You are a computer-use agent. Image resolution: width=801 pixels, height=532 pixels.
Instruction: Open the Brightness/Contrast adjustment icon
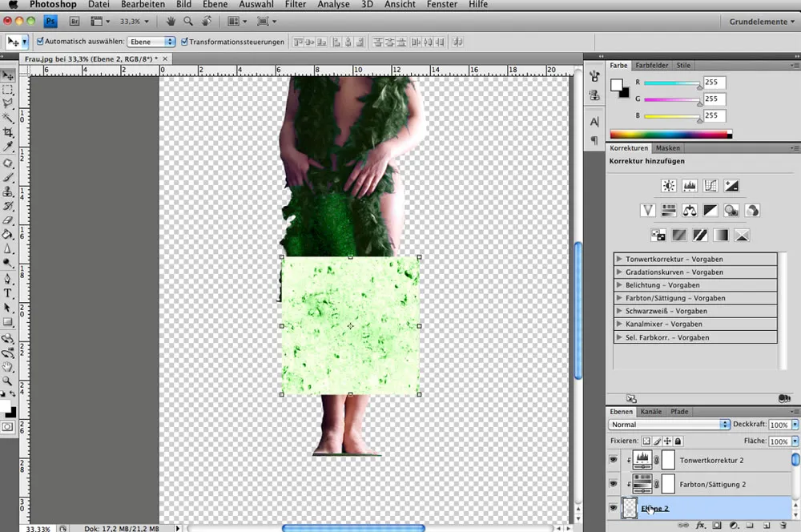tap(669, 185)
